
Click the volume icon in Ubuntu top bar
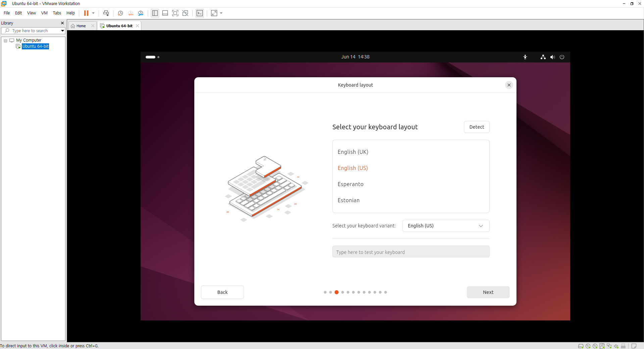pyautogui.click(x=552, y=57)
